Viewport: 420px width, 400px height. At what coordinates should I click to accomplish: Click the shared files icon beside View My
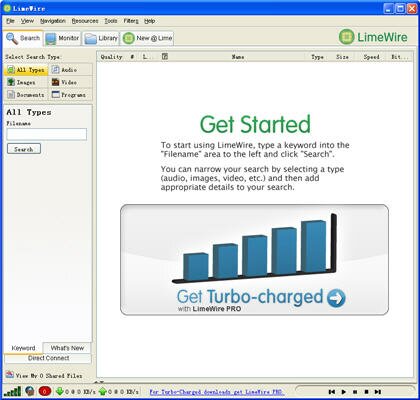(10, 375)
